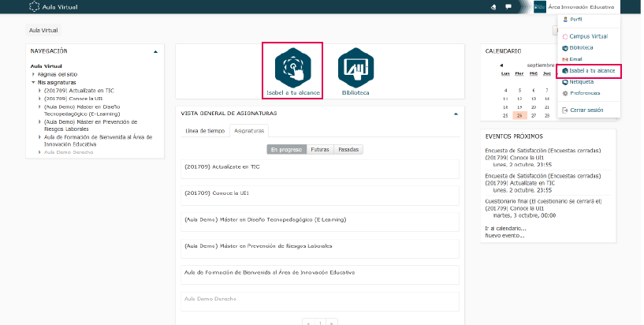Choose Cerrar sesión in the user menu

click(x=585, y=109)
